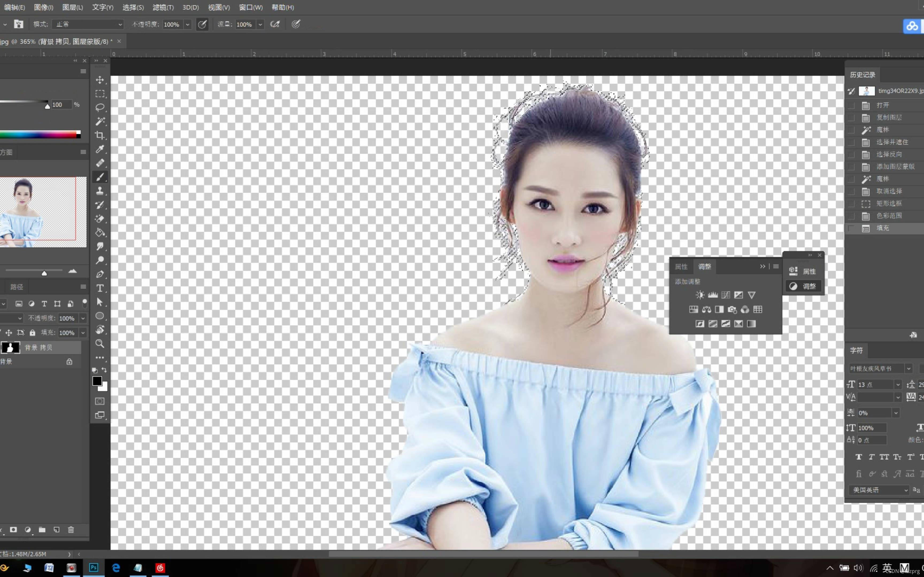Viewport: 924px width, 577px height.
Task: Switch to the 属性 tab
Action: (x=681, y=266)
